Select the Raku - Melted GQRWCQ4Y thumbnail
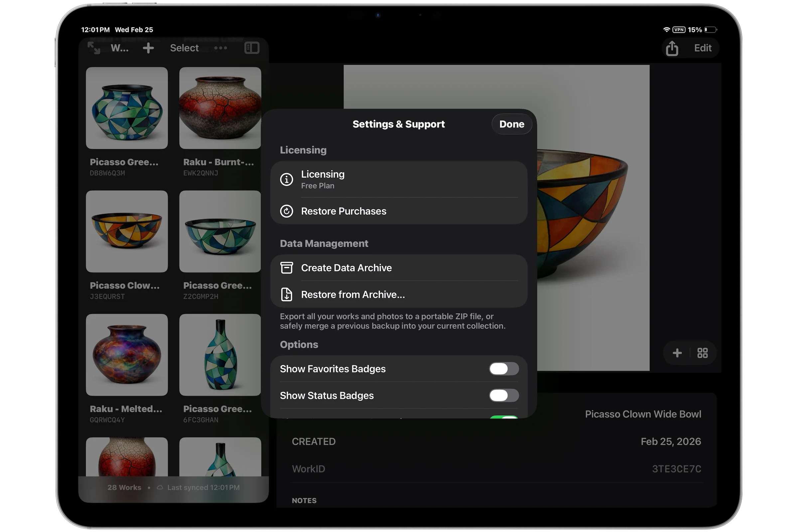 click(x=127, y=355)
